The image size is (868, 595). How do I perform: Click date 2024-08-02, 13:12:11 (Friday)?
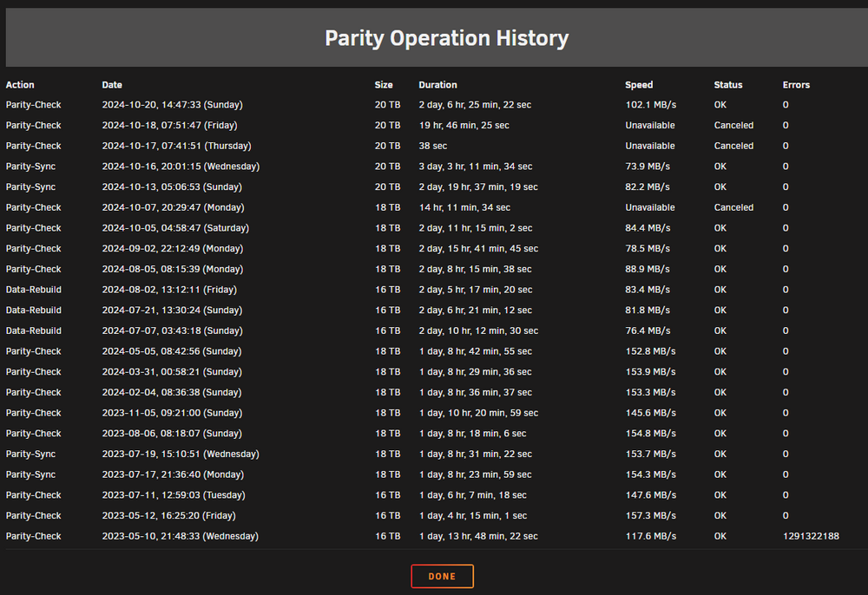pyautogui.click(x=169, y=289)
